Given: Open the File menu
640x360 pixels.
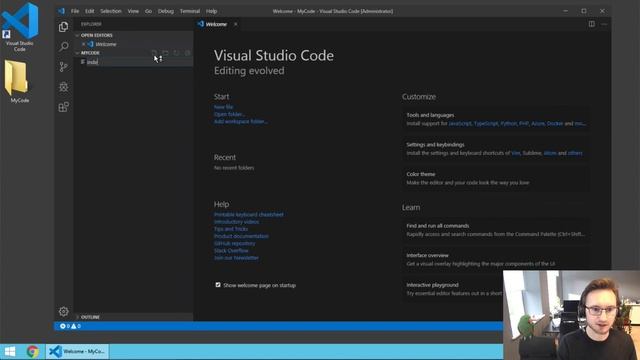Looking at the screenshot, I should point(75,11).
